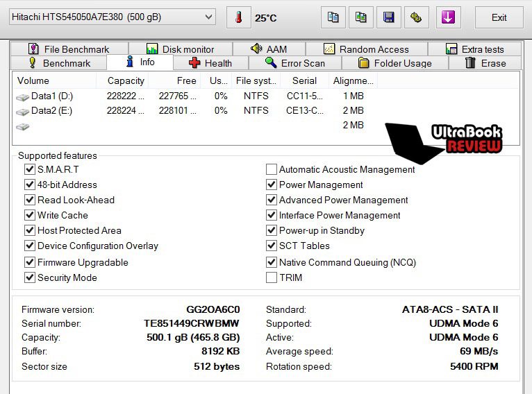
Task: Click the Exit button
Action: click(499, 17)
